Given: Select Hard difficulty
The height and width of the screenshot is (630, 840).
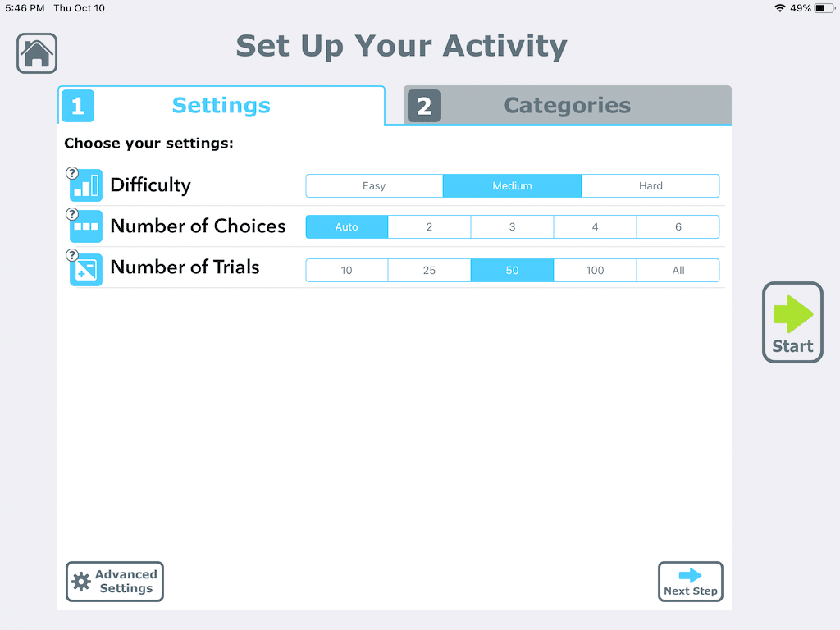Looking at the screenshot, I should 650,185.
